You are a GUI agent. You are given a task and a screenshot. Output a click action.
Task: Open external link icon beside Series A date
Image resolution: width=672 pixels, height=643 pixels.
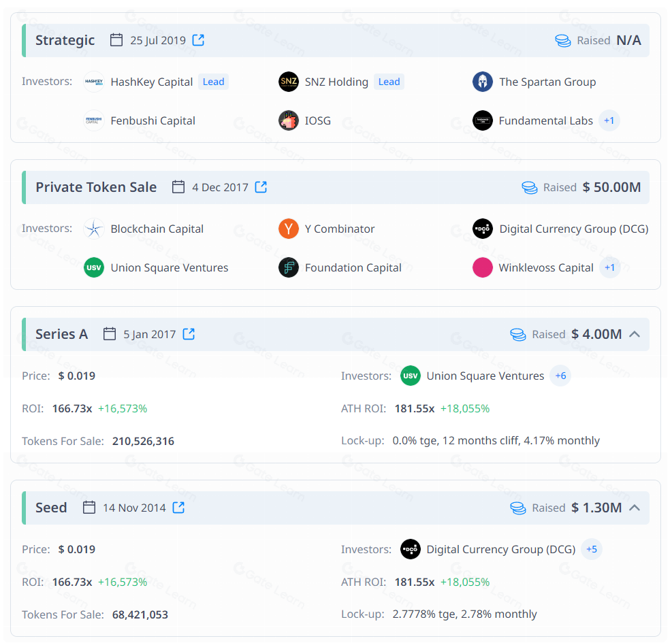tap(189, 334)
